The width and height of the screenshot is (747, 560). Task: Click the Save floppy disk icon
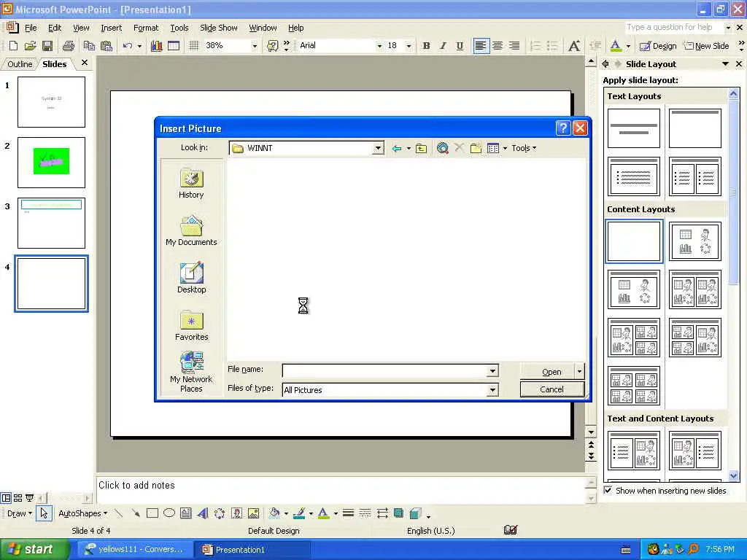click(47, 46)
